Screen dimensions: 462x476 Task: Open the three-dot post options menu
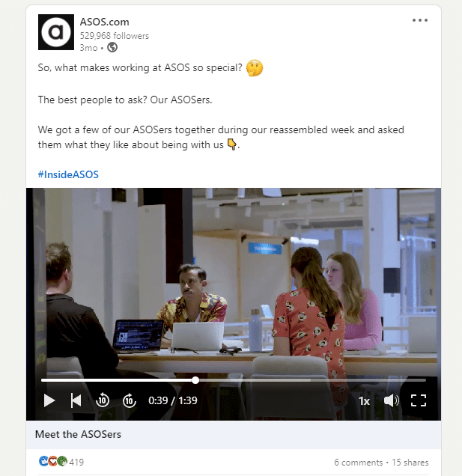coord(420,20)
